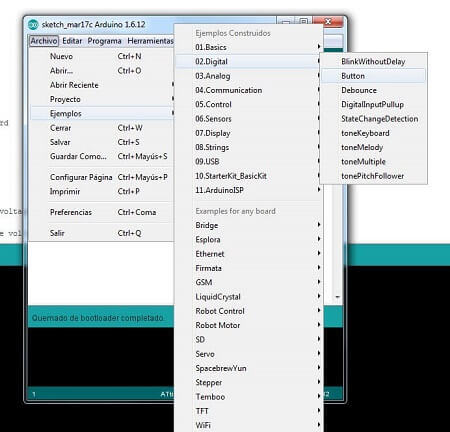Expand 03.Analog examples submenu

point(249,76)
